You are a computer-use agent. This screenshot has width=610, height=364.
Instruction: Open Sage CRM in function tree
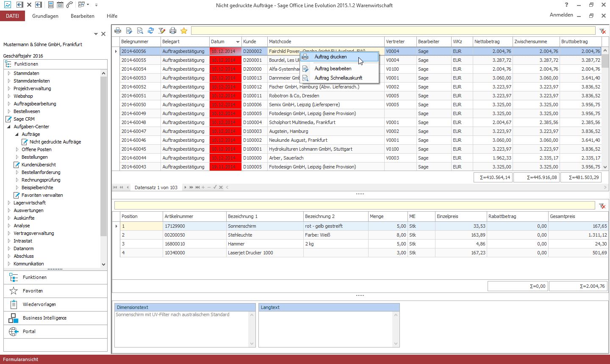point(24,119)
